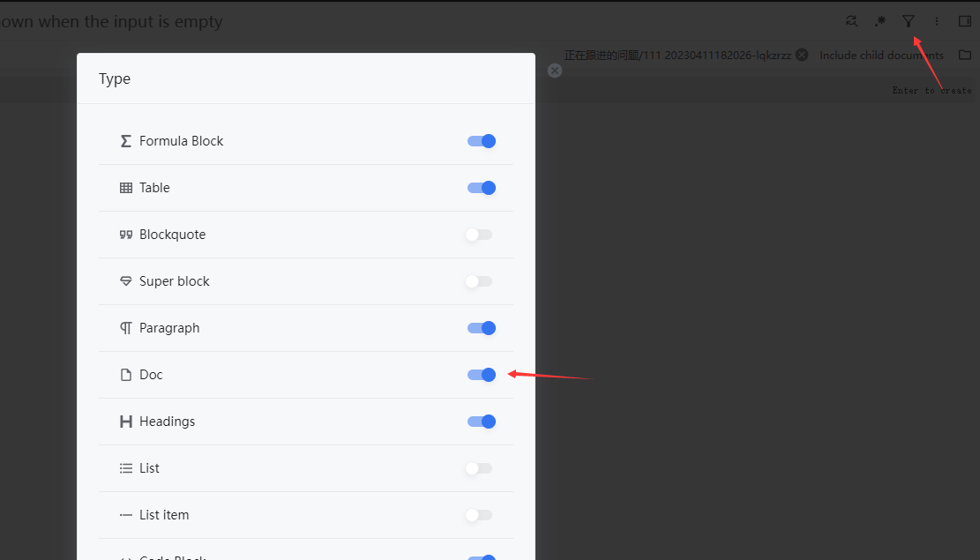Disable the Table toggle

(x=481, y=187)
